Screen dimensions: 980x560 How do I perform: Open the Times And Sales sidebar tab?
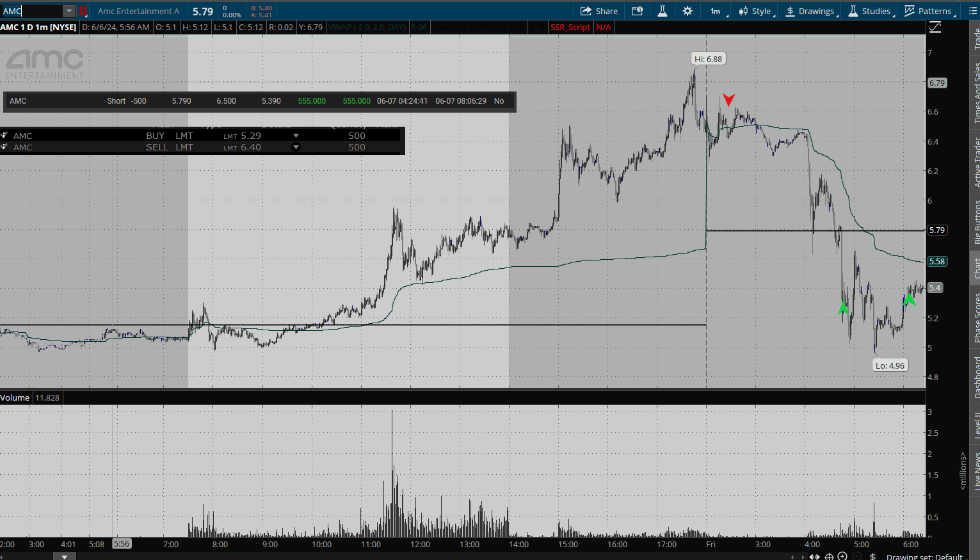coord(976,93)
